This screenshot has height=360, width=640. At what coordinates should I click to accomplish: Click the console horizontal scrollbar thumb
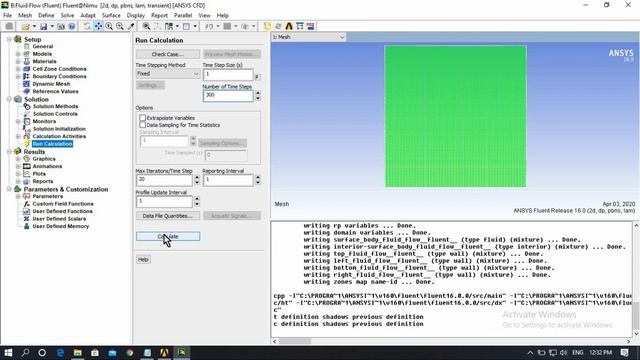point(295,341)
